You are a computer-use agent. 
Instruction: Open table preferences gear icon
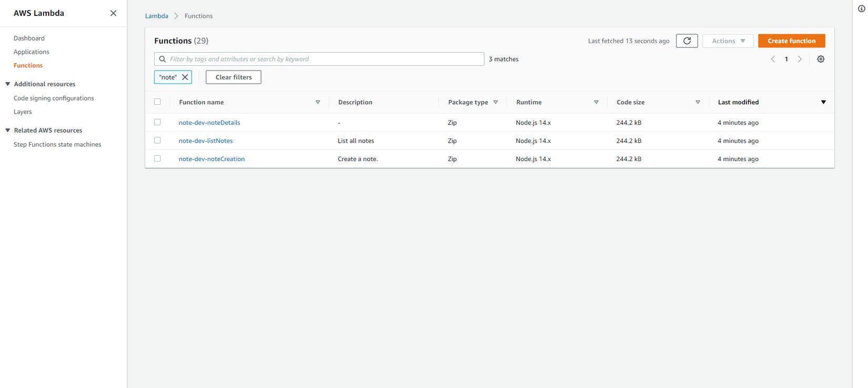(x=821, y=59)
